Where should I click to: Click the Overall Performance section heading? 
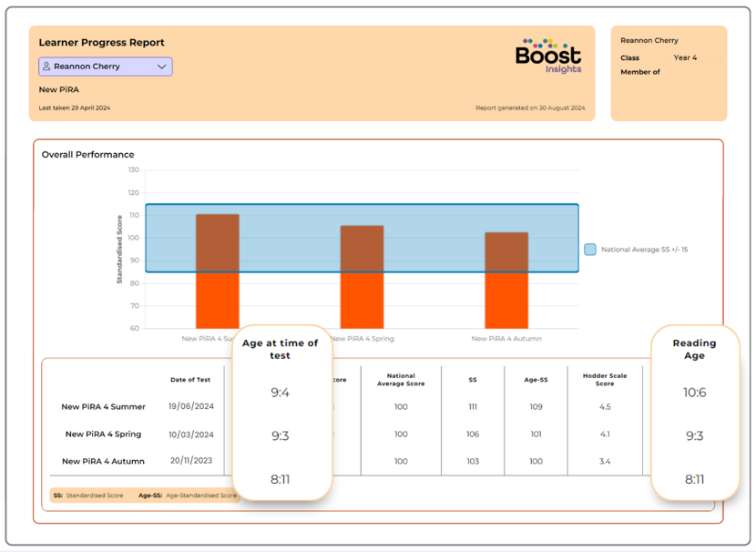[87, 155]
